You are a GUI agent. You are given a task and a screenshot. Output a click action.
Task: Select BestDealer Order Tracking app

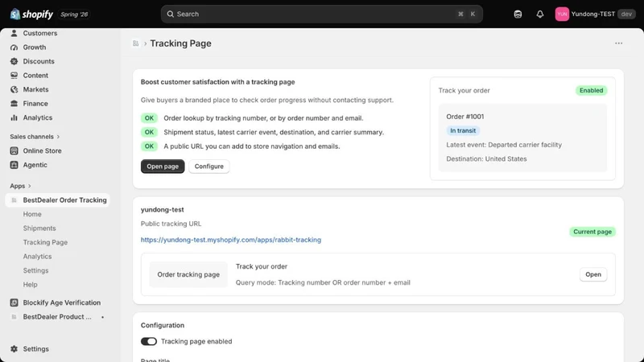point(57,200)
